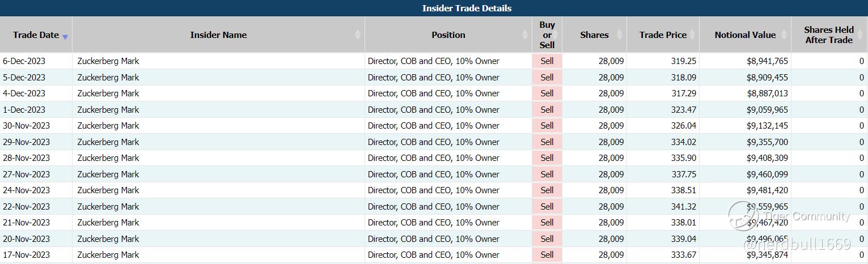The width and height of the screenshot is (868, 264).
Task: Select the 30-Nov-2023 trade date cell
Action: click(x=26, y=126)
